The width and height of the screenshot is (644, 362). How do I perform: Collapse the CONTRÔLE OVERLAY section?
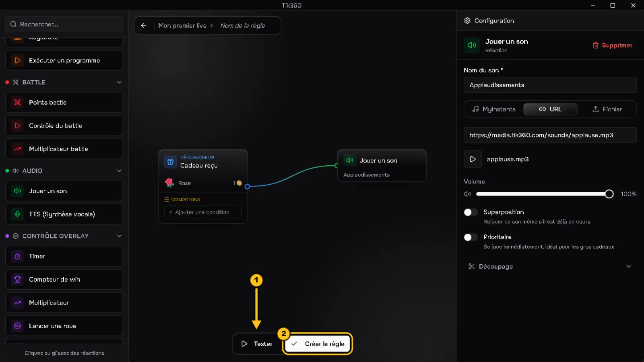pos(119,236)
